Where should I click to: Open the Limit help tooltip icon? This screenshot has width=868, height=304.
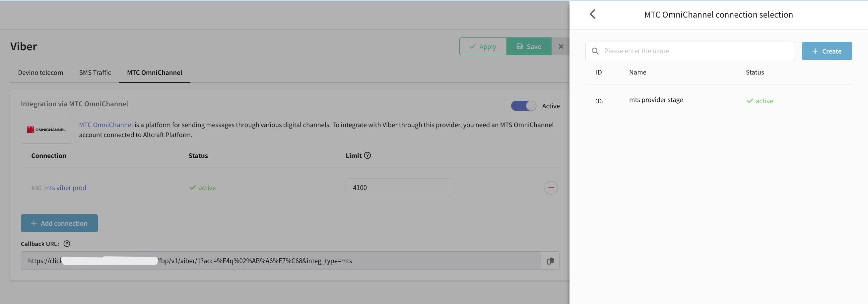pyautogui.click(x=367, y=155)
